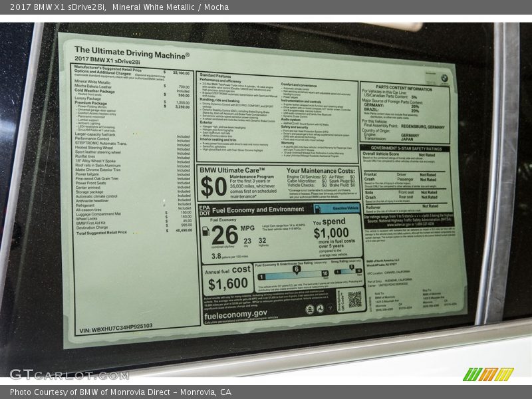532x399 pixels.
Task: Click 'Total Suggested Retail Price' label
Action: pos(102,233)
